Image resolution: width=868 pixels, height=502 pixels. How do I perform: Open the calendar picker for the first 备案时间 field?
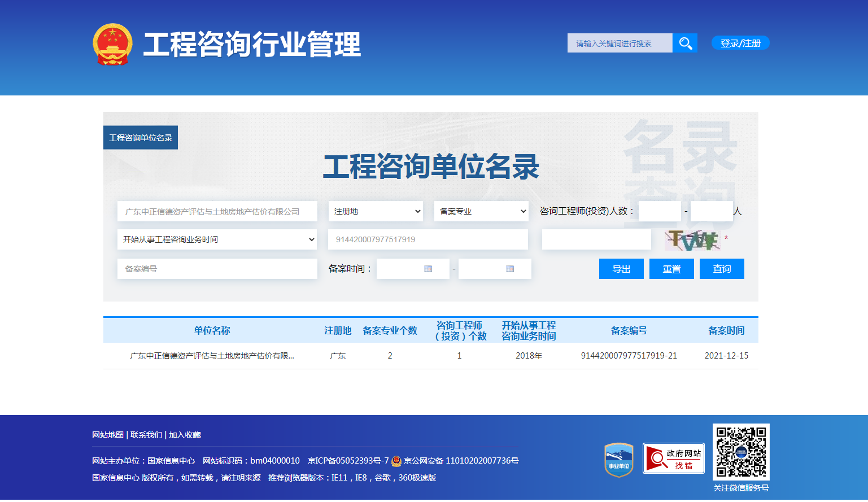coord(429,269)
